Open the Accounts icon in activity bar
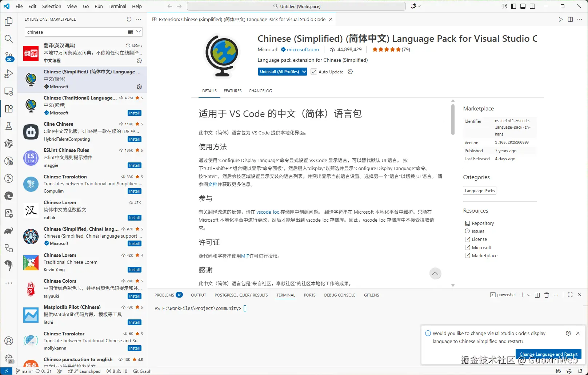This screenshot has width=588, height=375. (x=9, y=341)
